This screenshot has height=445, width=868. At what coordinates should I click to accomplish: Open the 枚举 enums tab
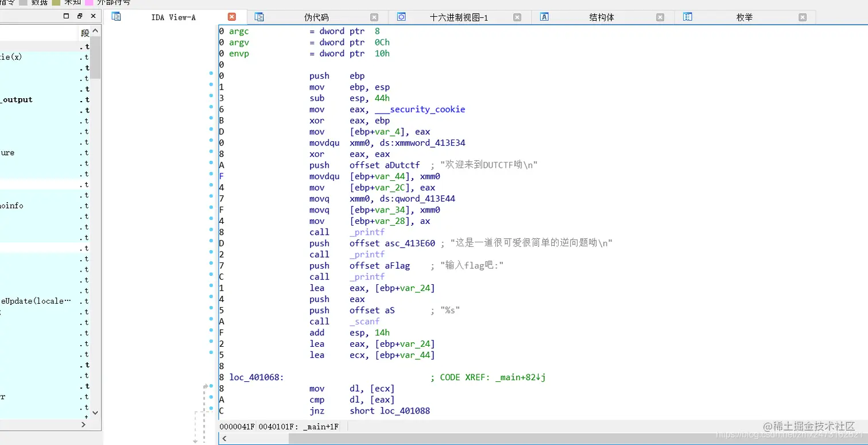tap(745, 17)
